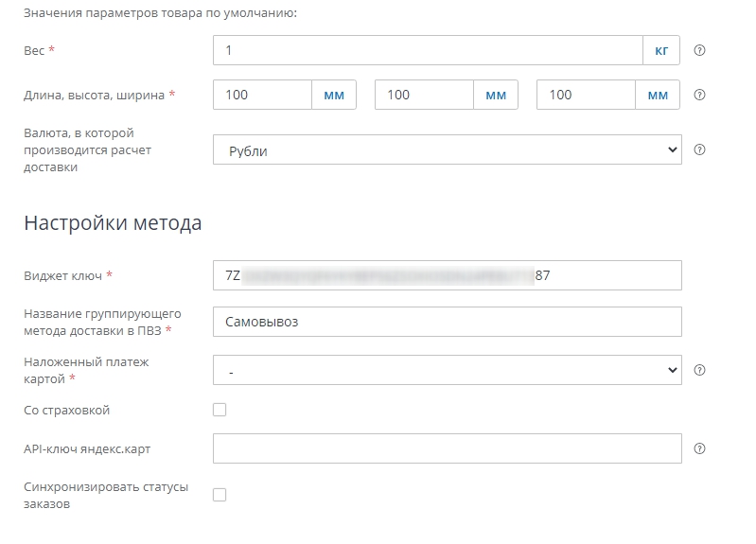Open the Рубли currency dropdown
This screenshot has width=756, height=544.
coord(447,149)
